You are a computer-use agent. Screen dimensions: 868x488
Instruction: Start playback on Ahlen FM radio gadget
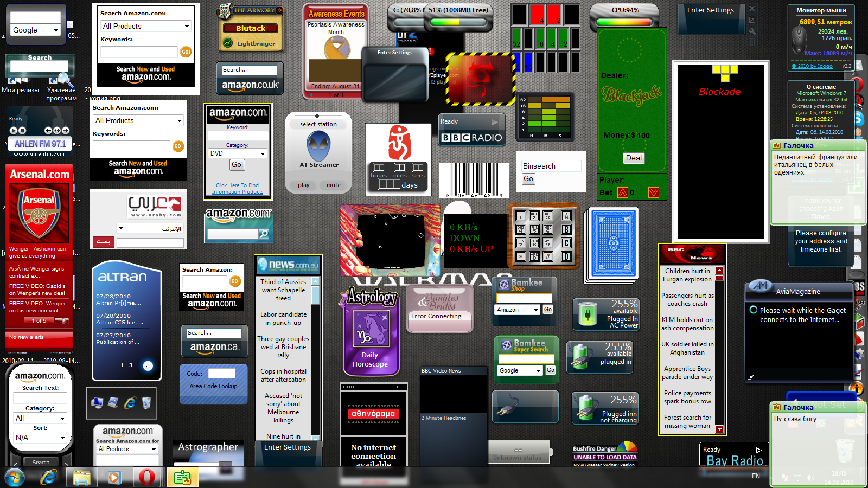[14, 130]
